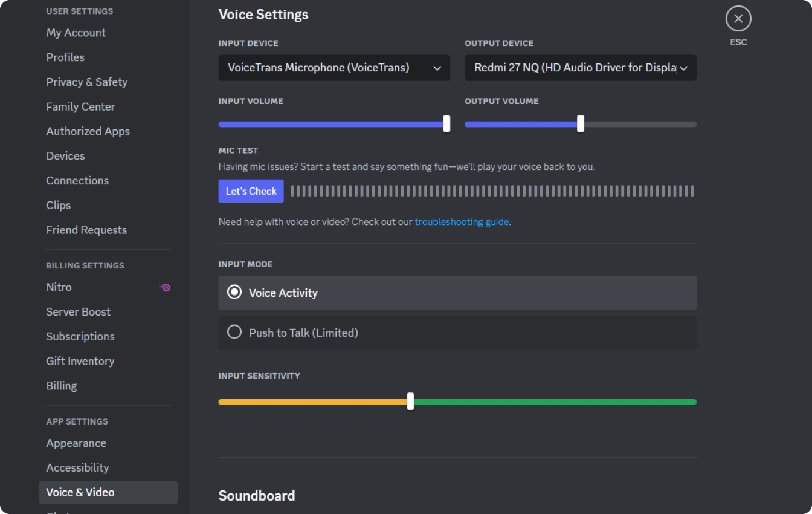
Task: Open the Appearance settings page
Action: pos(76,443)
